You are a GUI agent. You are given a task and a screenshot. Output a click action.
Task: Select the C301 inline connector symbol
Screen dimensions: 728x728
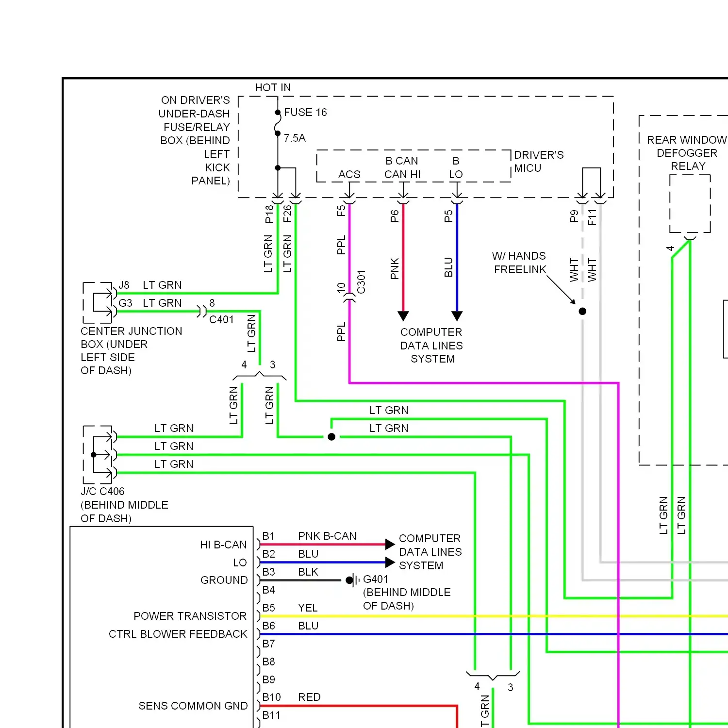click(x=348, y=298)
